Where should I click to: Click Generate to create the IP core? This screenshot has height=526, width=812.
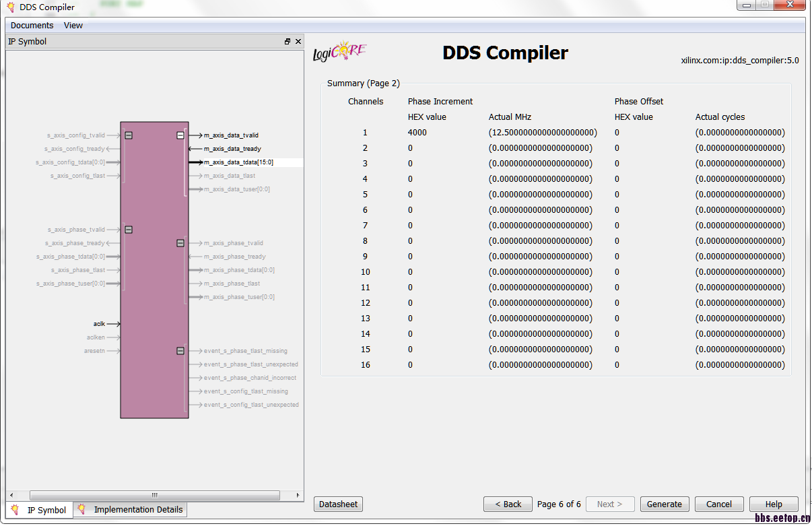click(665, 504)
